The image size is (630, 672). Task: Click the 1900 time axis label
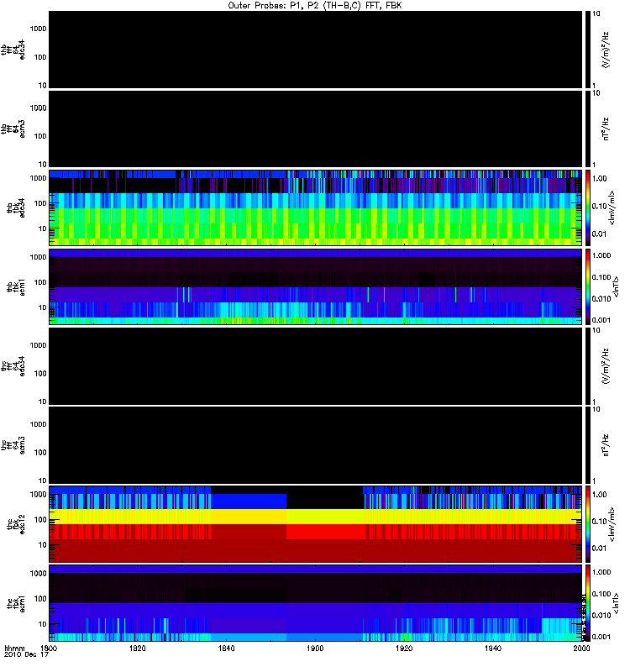pos(315,648)
